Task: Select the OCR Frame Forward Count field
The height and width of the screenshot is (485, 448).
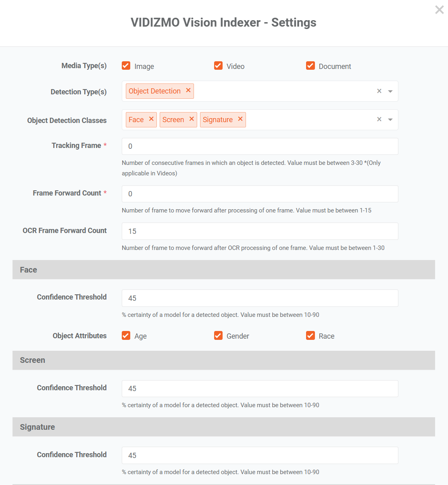Action: (260, 231)
